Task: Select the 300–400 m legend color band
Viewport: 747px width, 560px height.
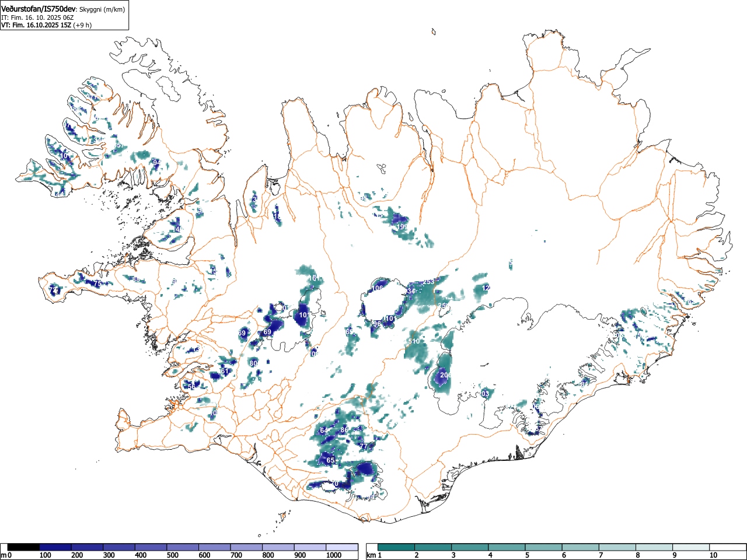Action: (x=119, y=547)
